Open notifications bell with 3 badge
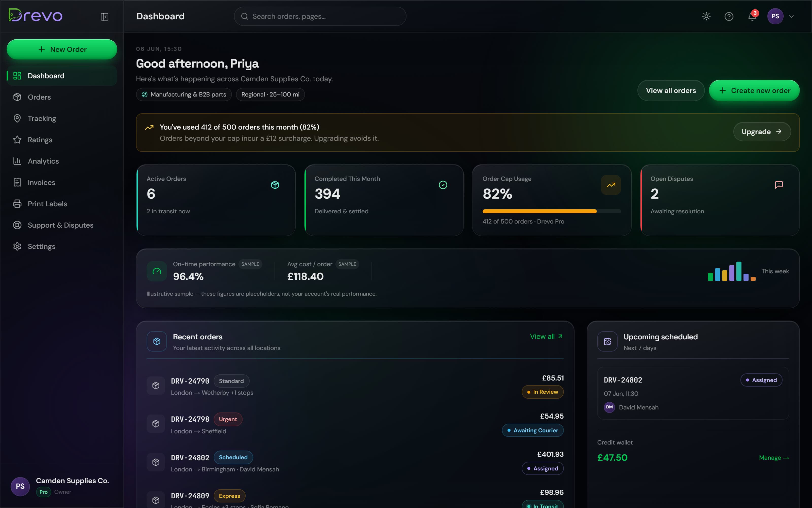Screen dimensions: 812x508 point(752,16)
